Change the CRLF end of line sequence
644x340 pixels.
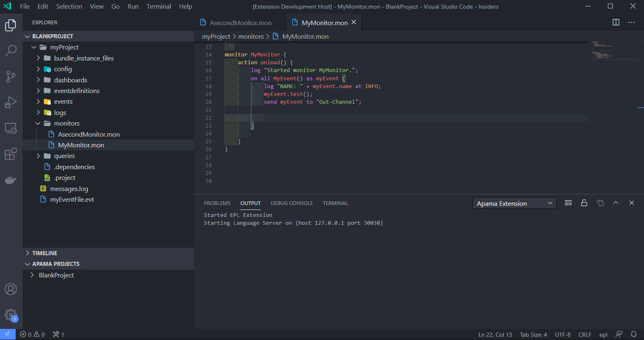coord(585,334)
